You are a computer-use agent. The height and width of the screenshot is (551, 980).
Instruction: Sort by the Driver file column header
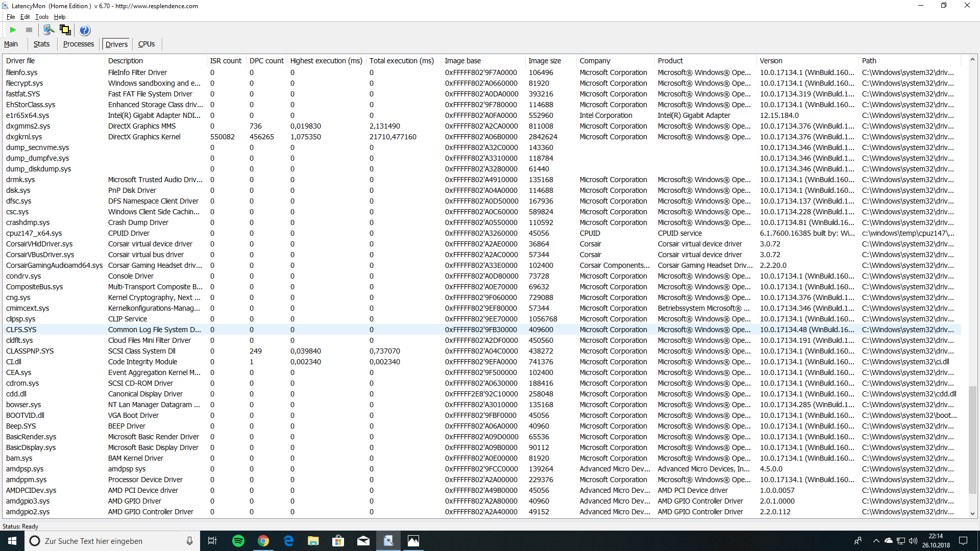20,61
